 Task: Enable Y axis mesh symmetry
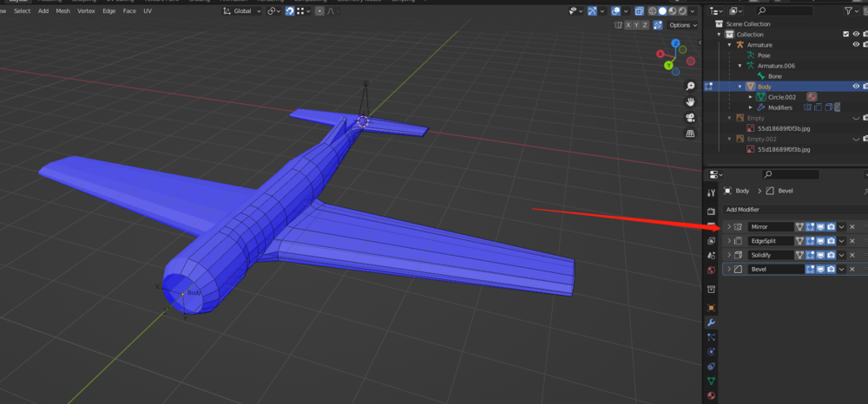coord(636,25)
